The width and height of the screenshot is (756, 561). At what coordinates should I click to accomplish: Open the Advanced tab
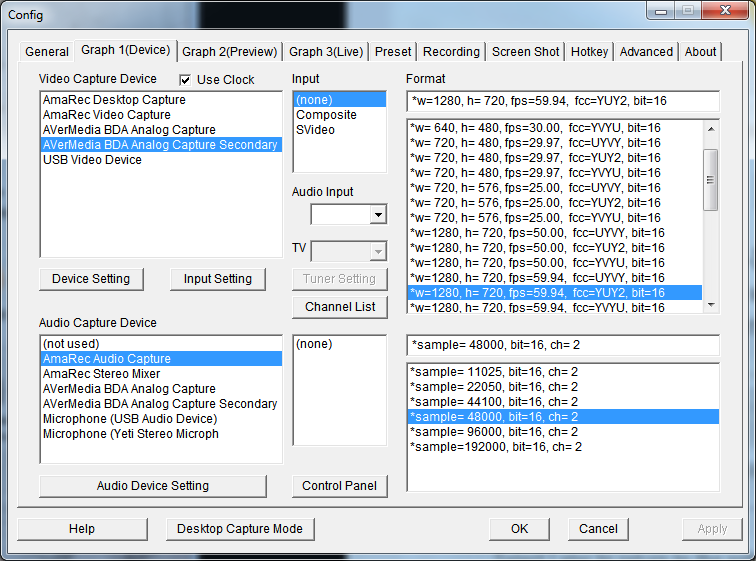[646, 52]
